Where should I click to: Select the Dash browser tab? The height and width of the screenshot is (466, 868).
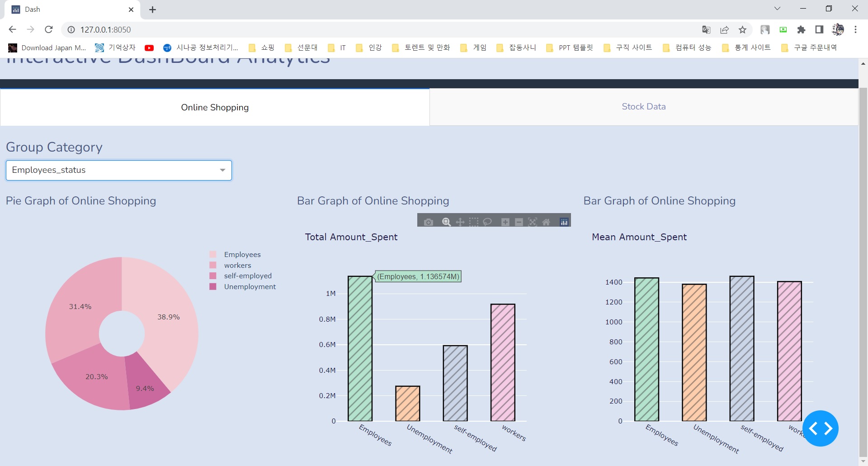[72, 10]
